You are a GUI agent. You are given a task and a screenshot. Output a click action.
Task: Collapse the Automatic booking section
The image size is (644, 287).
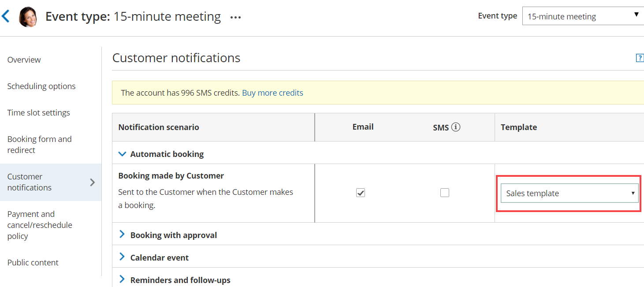click(x=122, y=154)
